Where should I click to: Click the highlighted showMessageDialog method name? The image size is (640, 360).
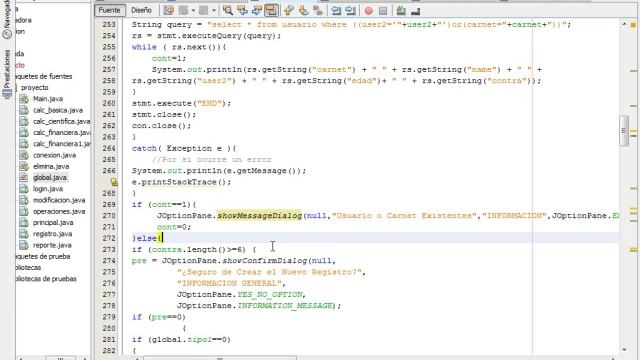click(259, 216)
